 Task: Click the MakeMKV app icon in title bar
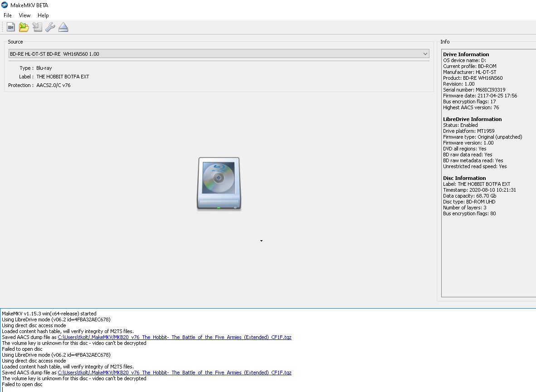point(5,5)
